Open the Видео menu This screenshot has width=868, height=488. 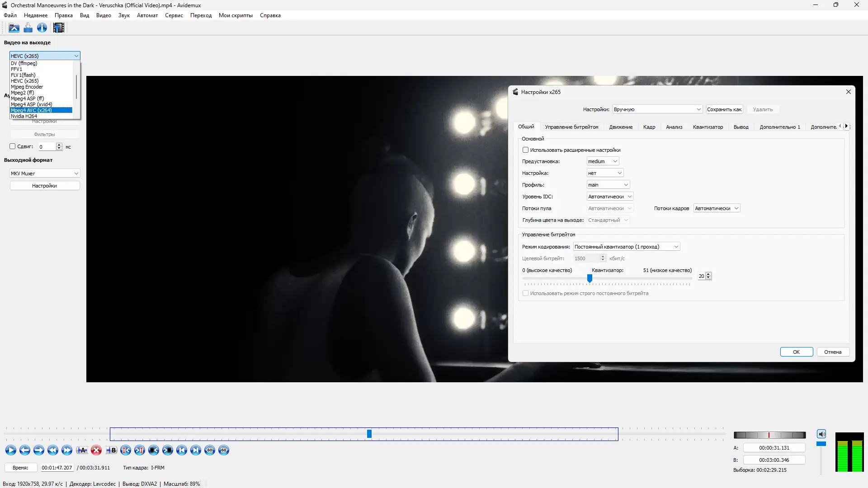point(104,15)
